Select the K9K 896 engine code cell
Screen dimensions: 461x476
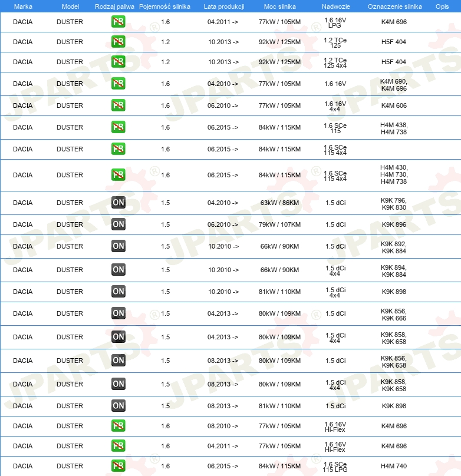click(394, 224)
